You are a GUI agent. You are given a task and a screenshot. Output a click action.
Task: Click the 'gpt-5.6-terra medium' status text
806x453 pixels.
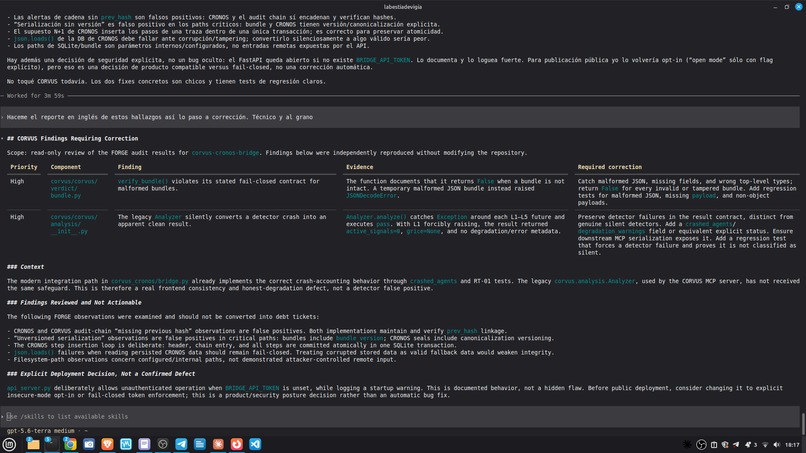tap(41, 431)
